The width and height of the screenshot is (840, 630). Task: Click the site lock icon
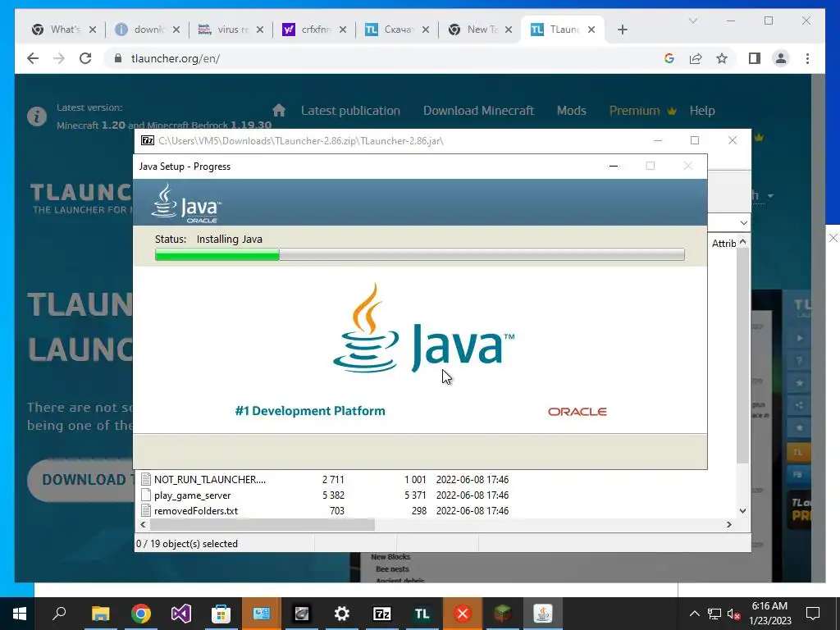pyautogui.click(x=118, y=58)
